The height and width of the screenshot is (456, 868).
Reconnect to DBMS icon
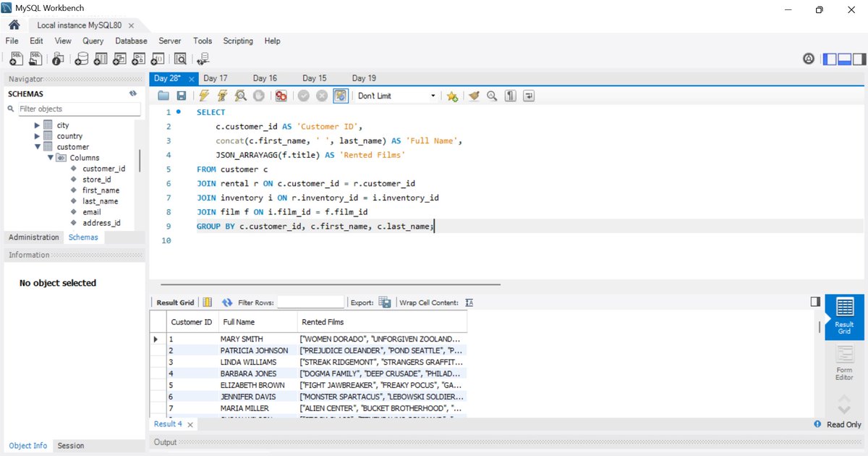(203, 59)
